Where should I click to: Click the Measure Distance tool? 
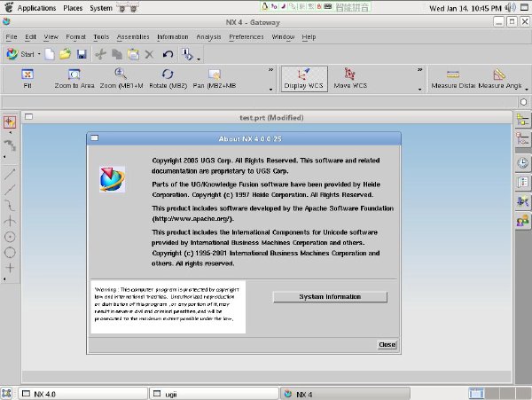(x=453, y=79)
